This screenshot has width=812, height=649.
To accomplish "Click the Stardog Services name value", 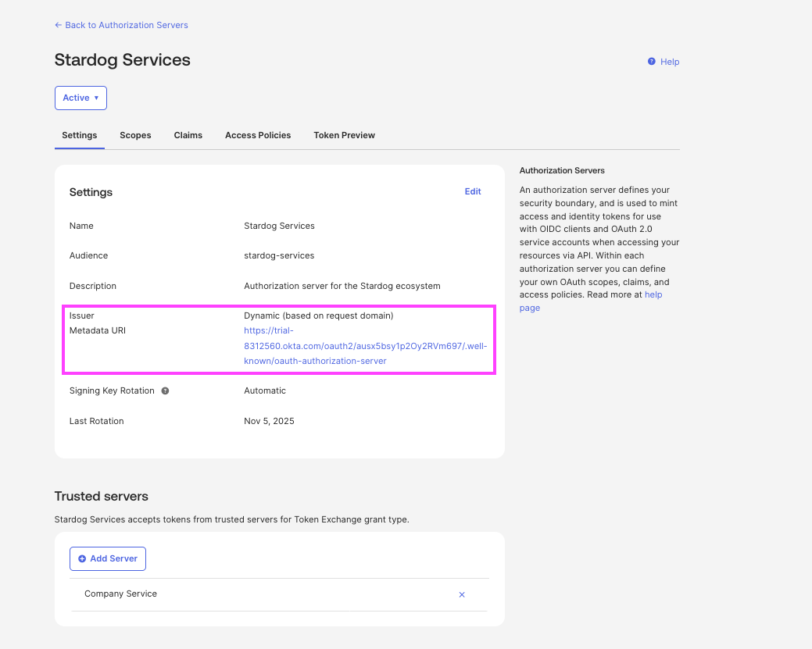I will (279, 226).
